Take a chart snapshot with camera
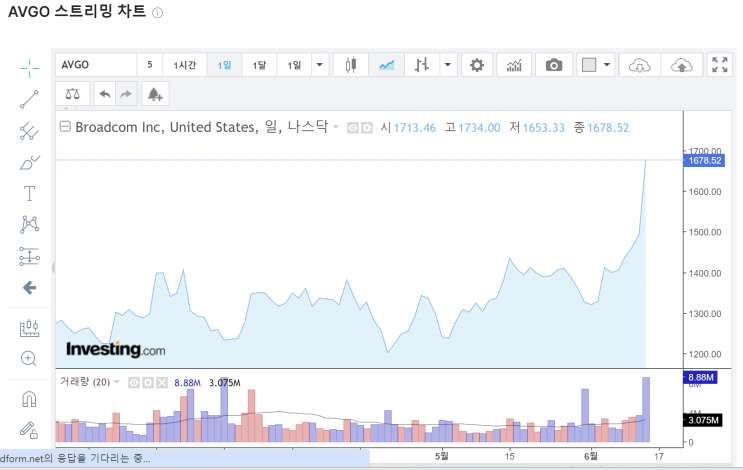Screen dimensions: 743x470 553,65
